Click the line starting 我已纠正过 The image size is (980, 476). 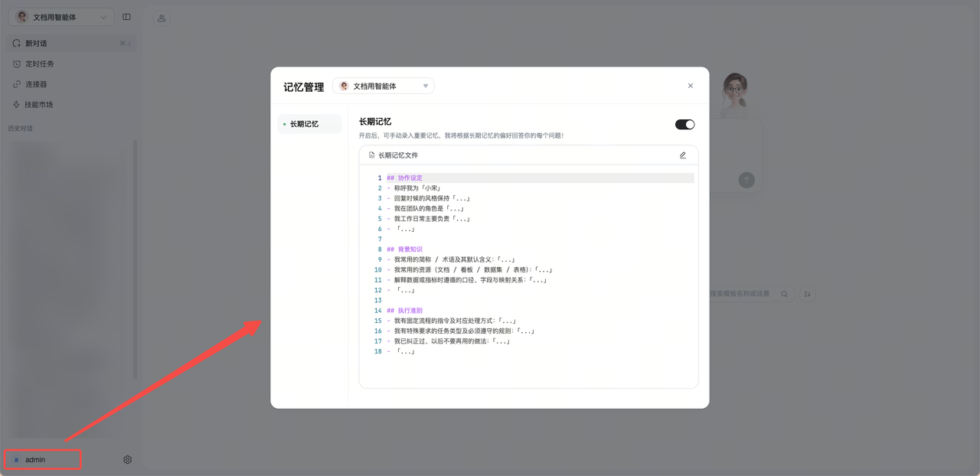tap(449, 341)
